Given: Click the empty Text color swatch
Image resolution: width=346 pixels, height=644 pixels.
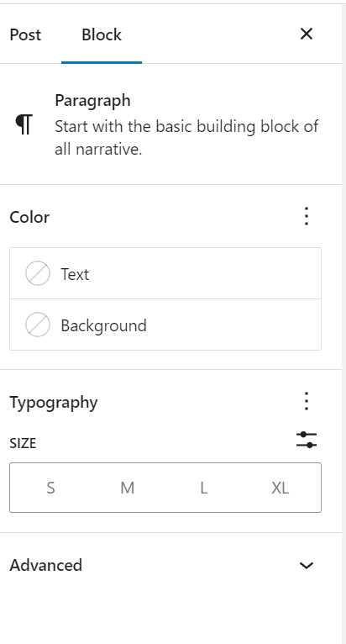Looking at the screenshot, I should [x=38, y=273].
